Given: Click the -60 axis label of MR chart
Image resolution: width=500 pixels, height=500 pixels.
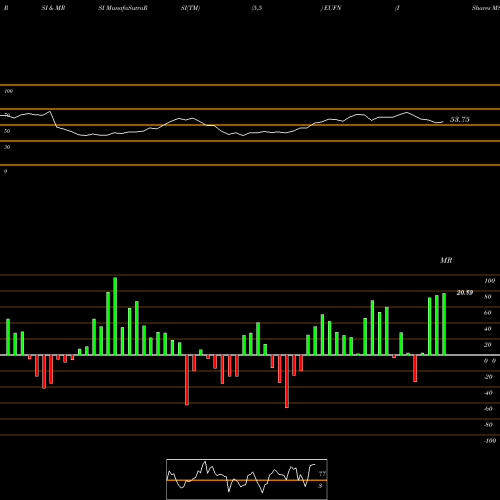Looking at the screenshot, I should pos(488,409).
